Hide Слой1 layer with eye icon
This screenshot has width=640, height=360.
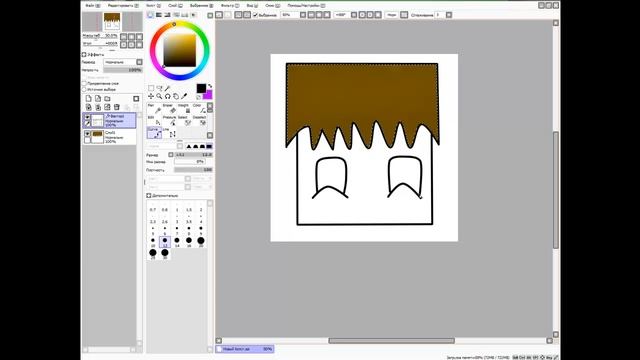(87, 133)
